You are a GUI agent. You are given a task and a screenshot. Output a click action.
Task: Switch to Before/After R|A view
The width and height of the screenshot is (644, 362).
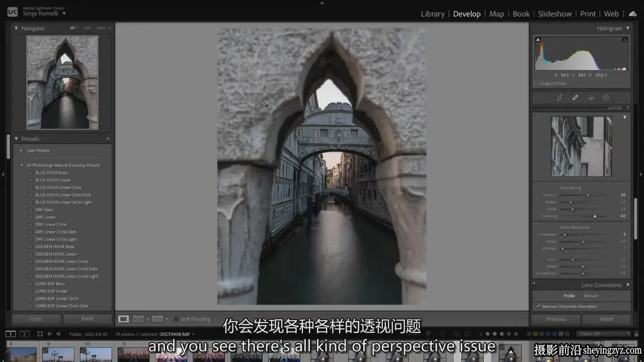[x=138, y=319]
